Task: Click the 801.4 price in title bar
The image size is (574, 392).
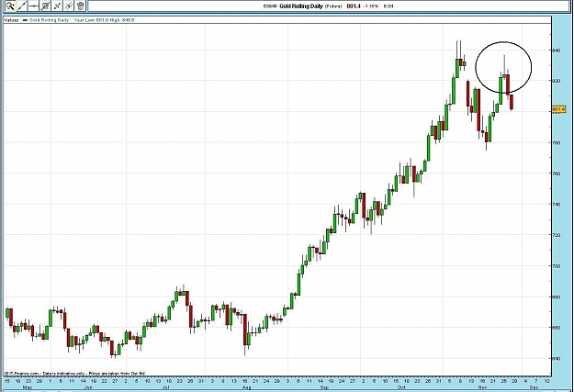Action: pos(354,6)
